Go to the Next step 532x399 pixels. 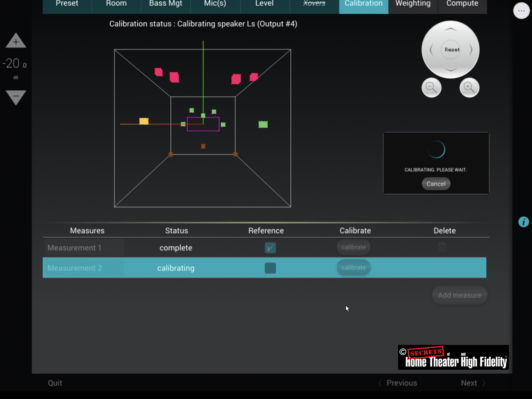point(473,383)
